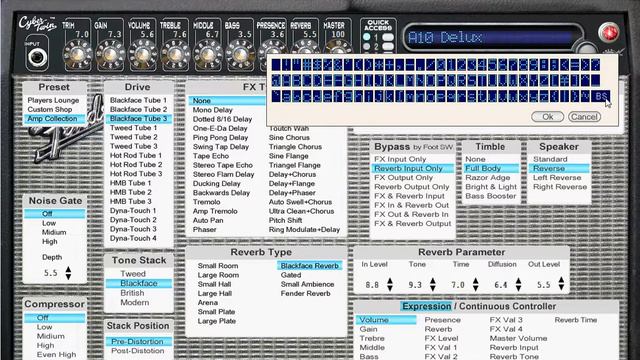This screenshot has height=360, width=640.
Task: Set bypass to FX Input Only
Action: [400, 159]
